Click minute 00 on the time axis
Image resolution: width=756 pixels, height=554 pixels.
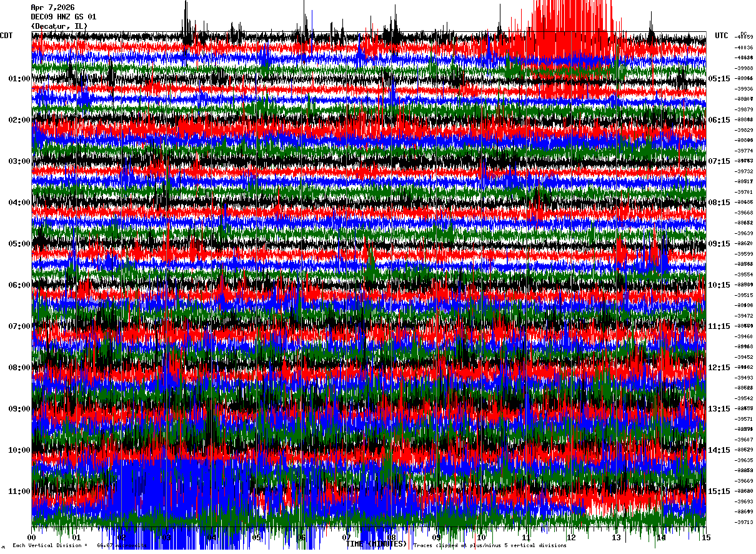[x=32, y=538]
